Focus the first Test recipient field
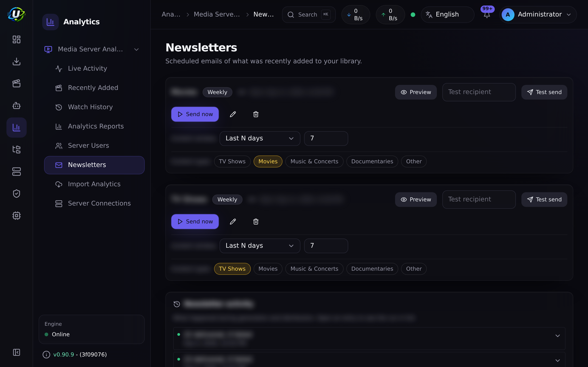This screenshot has width=588, height=367. [x=479, y=92]
